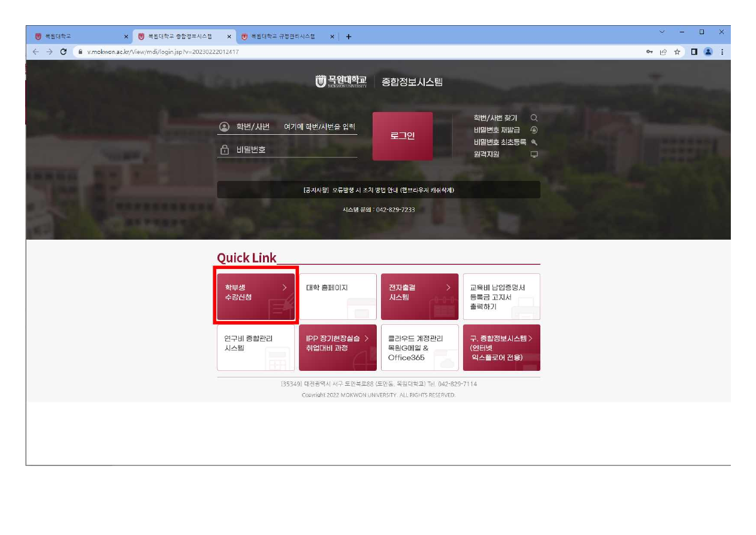Open Chrome's three-dot menu
The image size is (756, 535).
click(x=722, y=52)
